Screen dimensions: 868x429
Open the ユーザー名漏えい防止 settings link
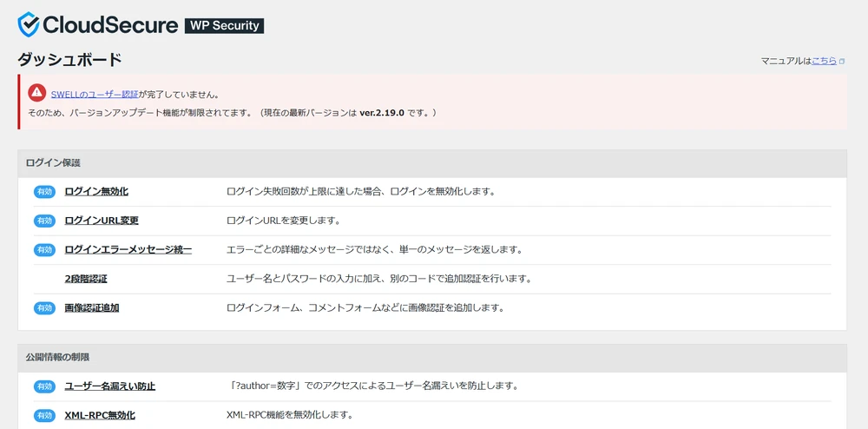(110, 386)
